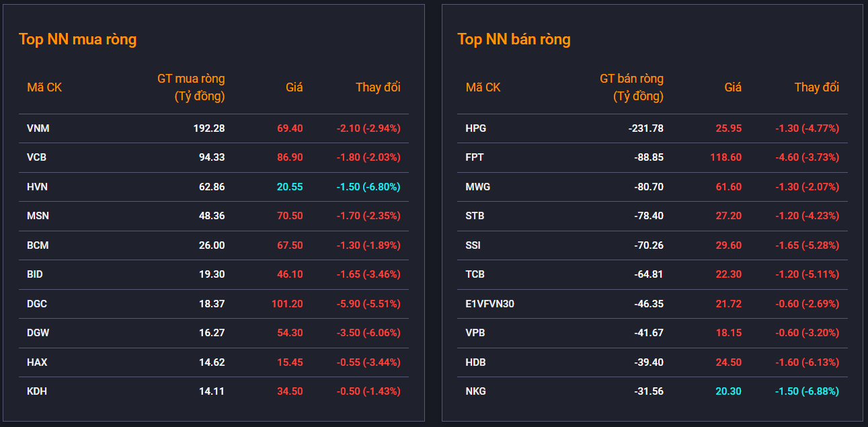Click DGC change -5.90 (-5.51%)
868x427 pixels.
tap(368, 304)
